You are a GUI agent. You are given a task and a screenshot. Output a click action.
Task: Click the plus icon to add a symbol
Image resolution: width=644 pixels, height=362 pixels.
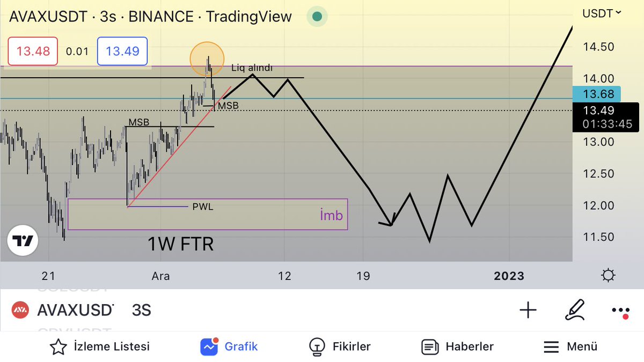[x=528, y=310]
